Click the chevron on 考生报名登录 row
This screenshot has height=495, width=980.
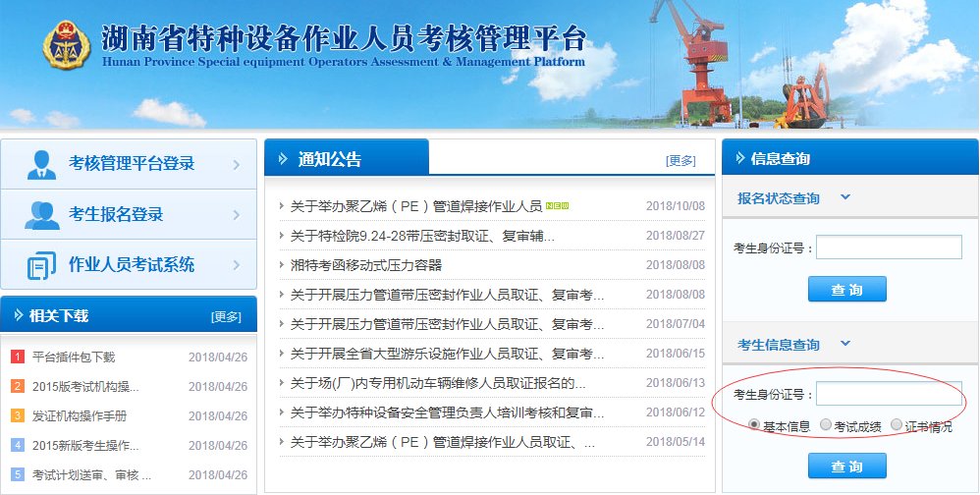pyautogui.click(x=237, y=215)
